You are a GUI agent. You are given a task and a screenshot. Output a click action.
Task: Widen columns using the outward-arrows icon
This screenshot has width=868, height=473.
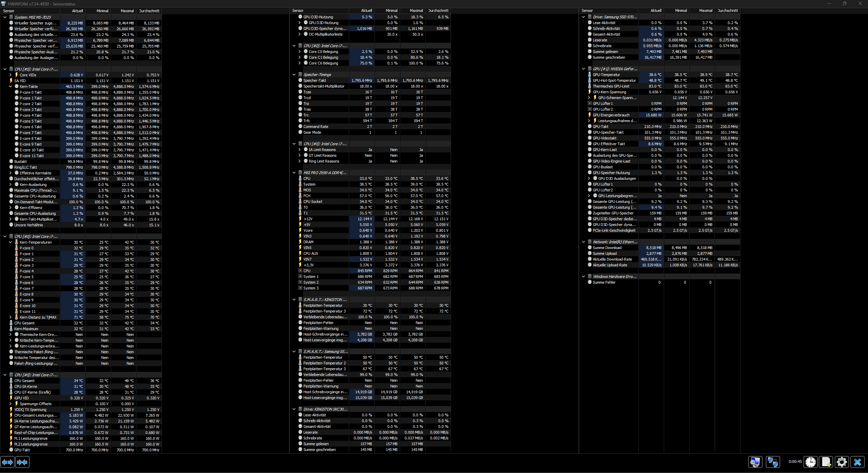click(x=8, y=462)
